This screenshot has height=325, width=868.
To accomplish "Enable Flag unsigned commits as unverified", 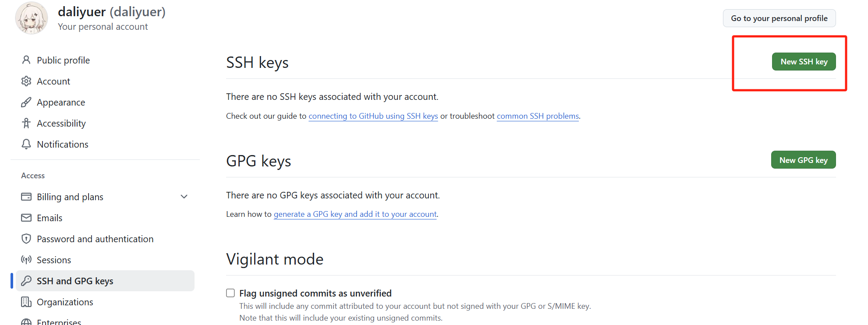I will point(230,293).
